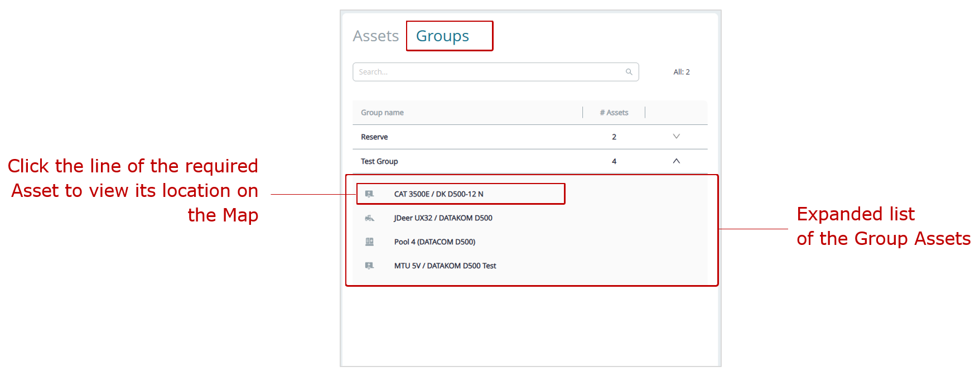Select Pool 4 (DATACOM D500) asset
This screenshot has width=980, height=376.
tap(435, 242)
